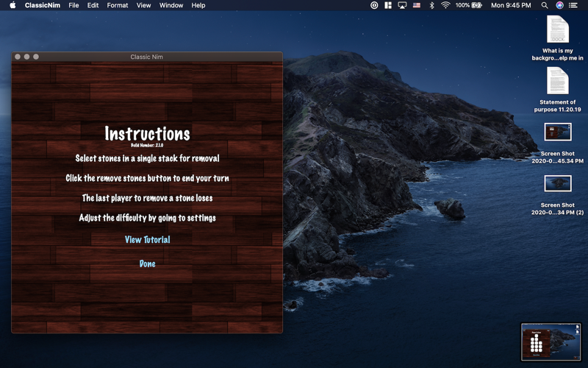Open the View Tutorial link
The image size is (588, 368).
(x=148, y=240)
